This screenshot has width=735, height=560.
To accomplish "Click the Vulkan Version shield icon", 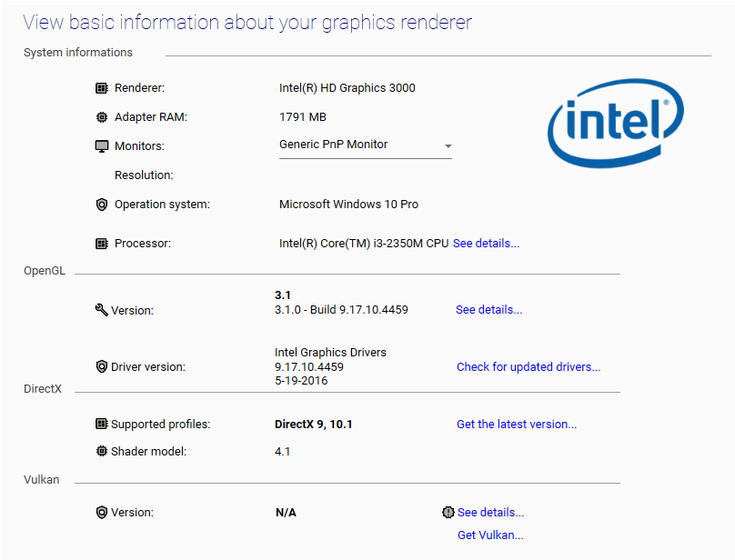I will pyautogui.click(x=102, y=513).
